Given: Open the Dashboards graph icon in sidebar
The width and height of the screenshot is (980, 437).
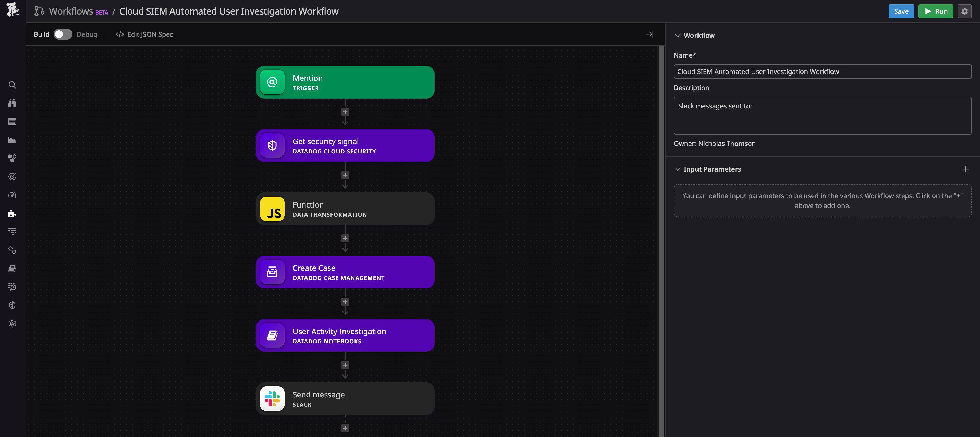Looking at the screenshot, I should click(12, 140).
